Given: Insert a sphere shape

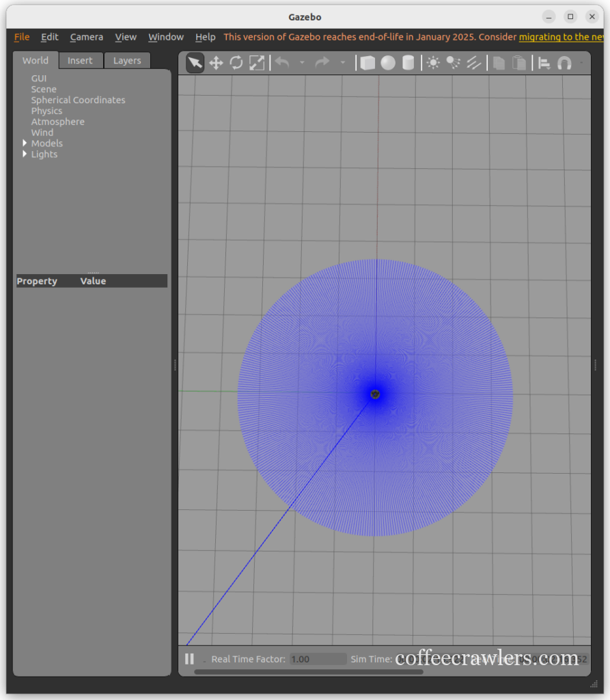Looking at the screenshot, I should [388, 64].
